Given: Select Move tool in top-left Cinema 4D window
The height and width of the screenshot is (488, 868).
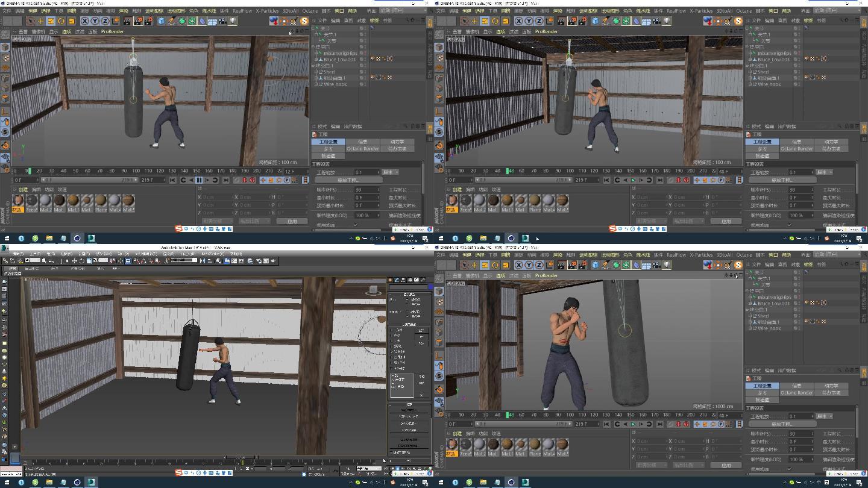Looking at the screenshot, I should tap(40, 21).
